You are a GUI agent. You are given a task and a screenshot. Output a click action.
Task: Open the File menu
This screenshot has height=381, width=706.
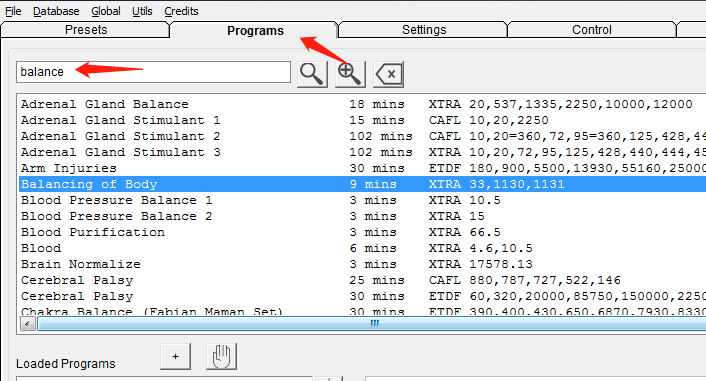(x=13, y=11)
